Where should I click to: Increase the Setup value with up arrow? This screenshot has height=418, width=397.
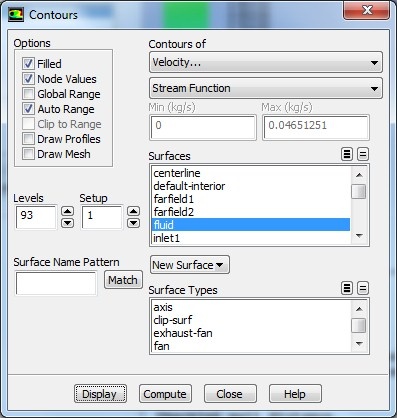pos(134,211)
